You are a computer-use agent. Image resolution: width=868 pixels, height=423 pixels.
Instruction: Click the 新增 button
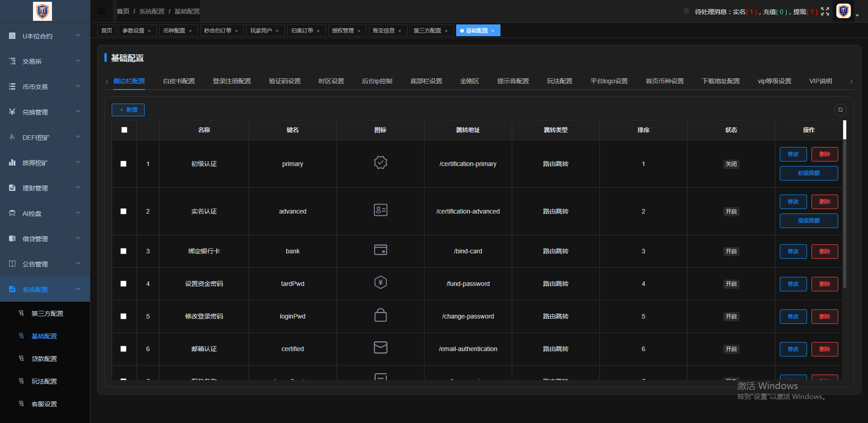coord(128,110)
